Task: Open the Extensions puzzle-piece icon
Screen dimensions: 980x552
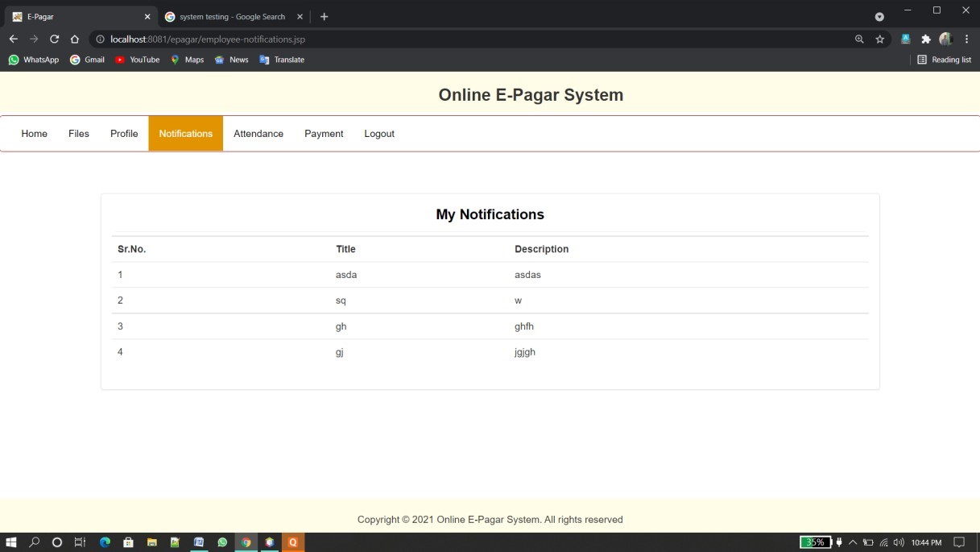Action: (x=924, y=39)
